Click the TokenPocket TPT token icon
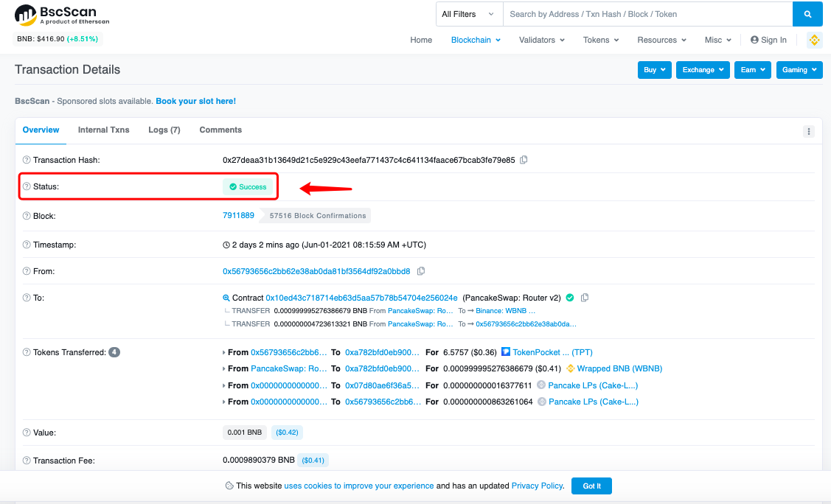Screen dimensions: 831x504 point(506,352)
